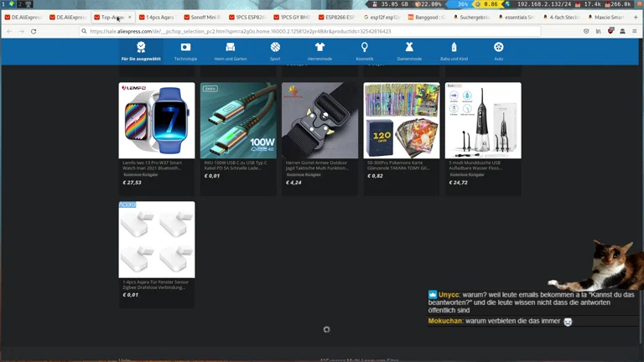Switch to the 1PCS ESP8266 tab
Viewport: 644px width, 362px height.
pos(247,18)
